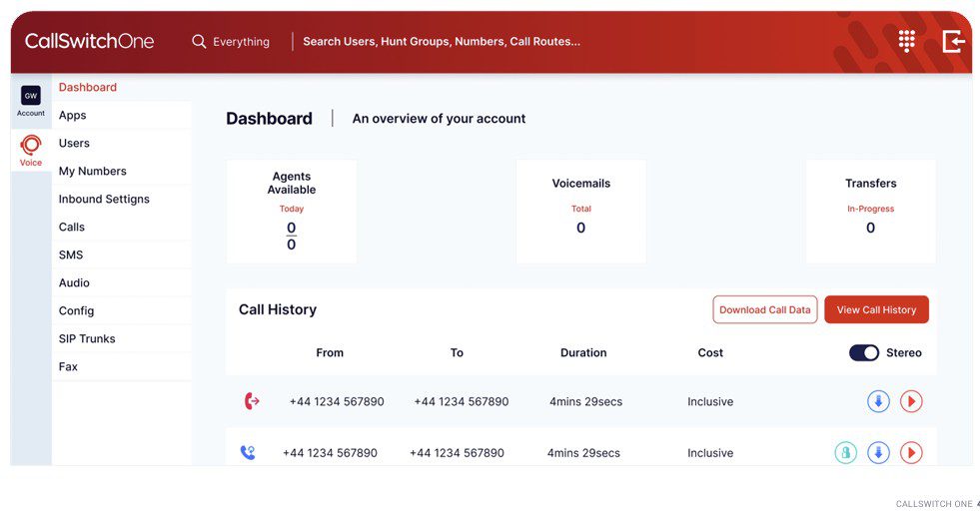The height and width of the screenshot is (515, 980).
Task: Select My Numbers from the sidebar
Action: coord(93,171)
